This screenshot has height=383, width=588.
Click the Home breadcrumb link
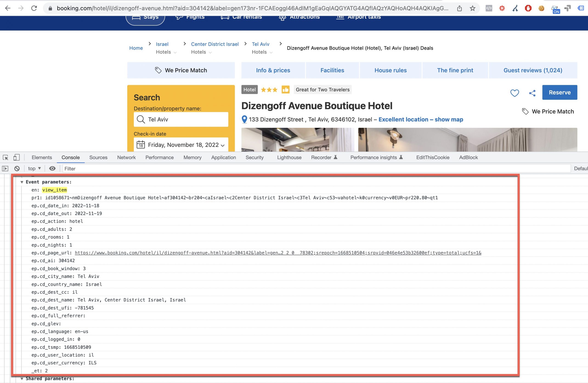click(136, 48)
